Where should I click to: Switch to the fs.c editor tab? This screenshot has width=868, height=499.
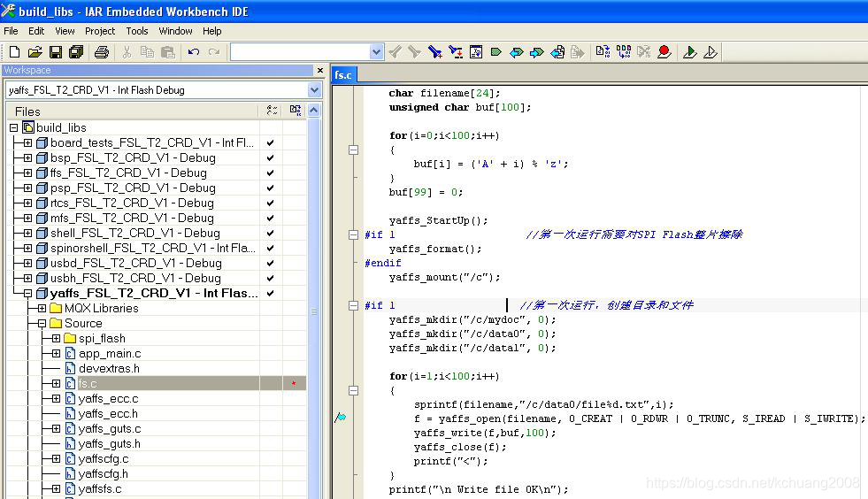[343, 75]
